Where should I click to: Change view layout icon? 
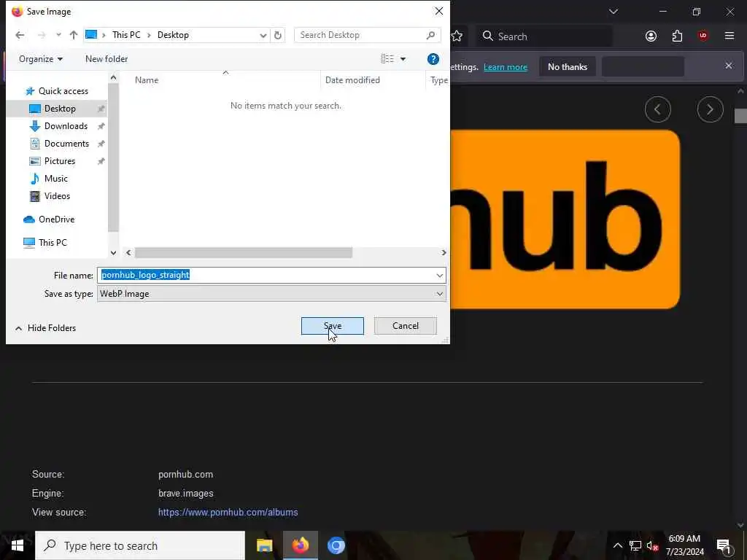387,58
